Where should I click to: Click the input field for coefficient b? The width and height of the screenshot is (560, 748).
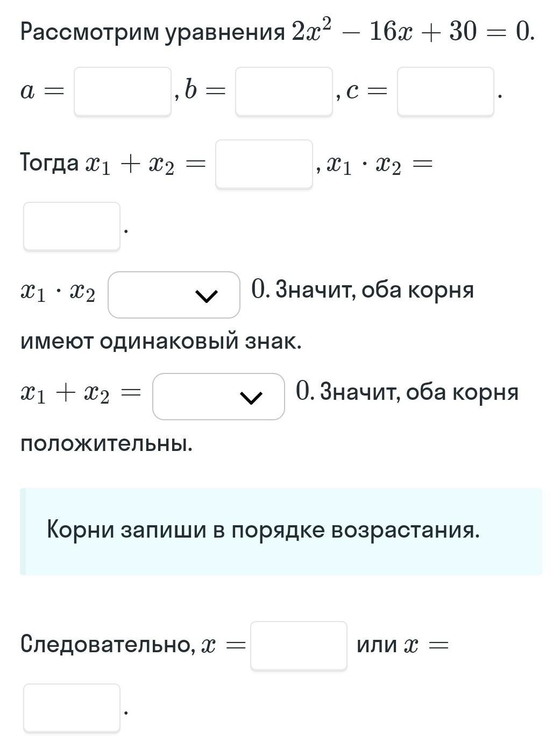point(283,91)
